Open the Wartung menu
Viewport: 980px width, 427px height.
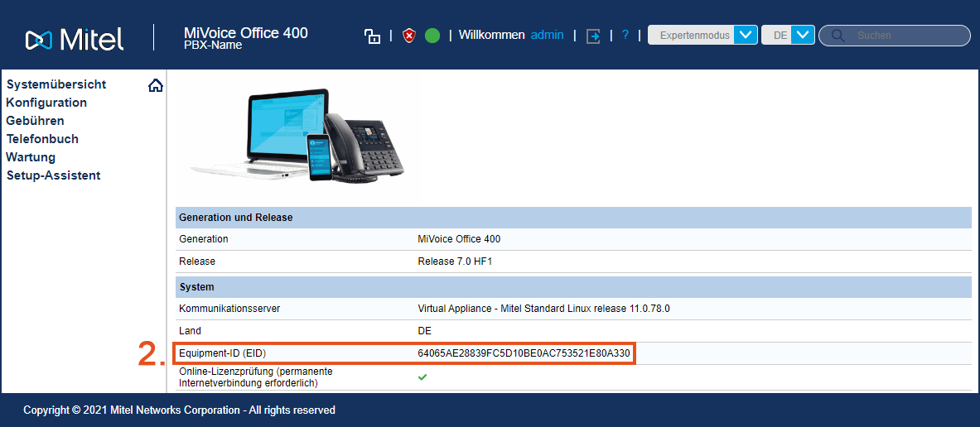click(31, 156)
